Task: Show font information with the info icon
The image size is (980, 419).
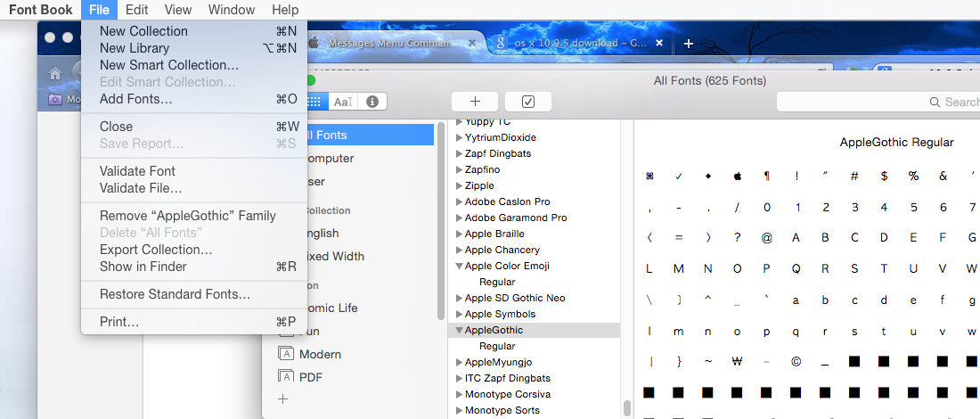Action: tap(372, 102)
